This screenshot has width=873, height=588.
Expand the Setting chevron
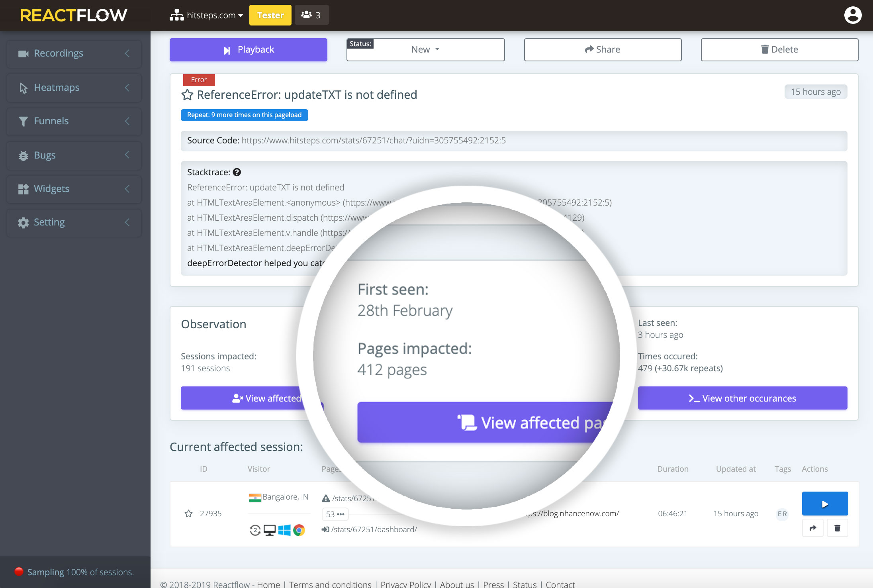pyautogui.click(x=127, y=222)
